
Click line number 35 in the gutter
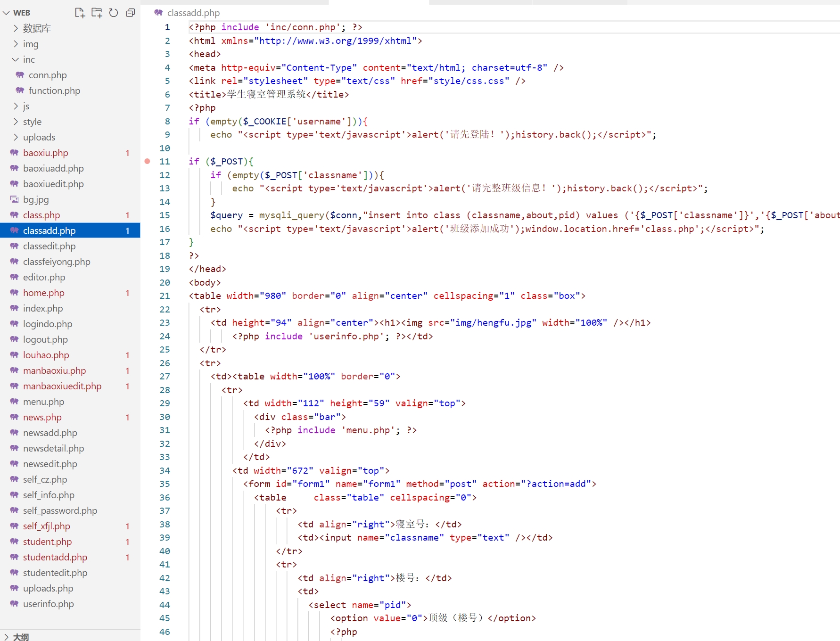[x=165, y=484]
